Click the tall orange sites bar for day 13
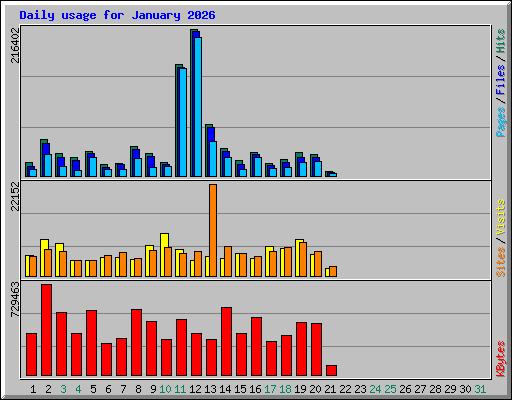The height and width of the screenshot is (400, 512). [x=213, y=230]
